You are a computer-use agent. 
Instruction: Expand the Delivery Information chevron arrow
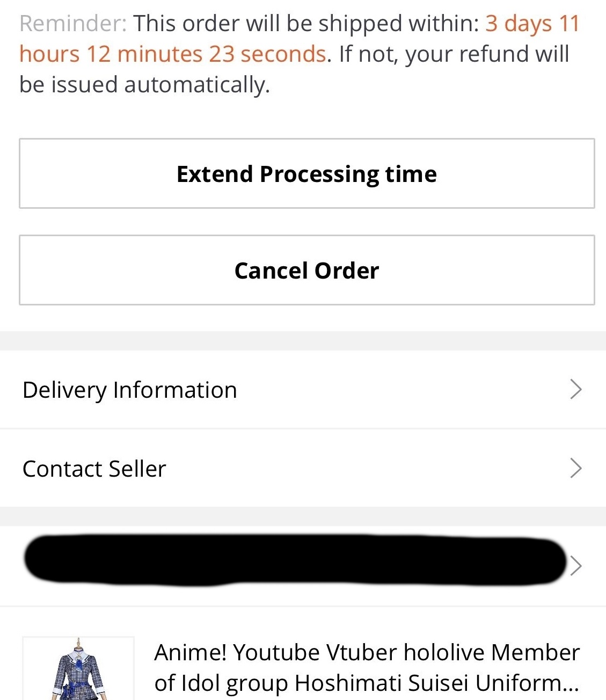click(x=575, y=389)
